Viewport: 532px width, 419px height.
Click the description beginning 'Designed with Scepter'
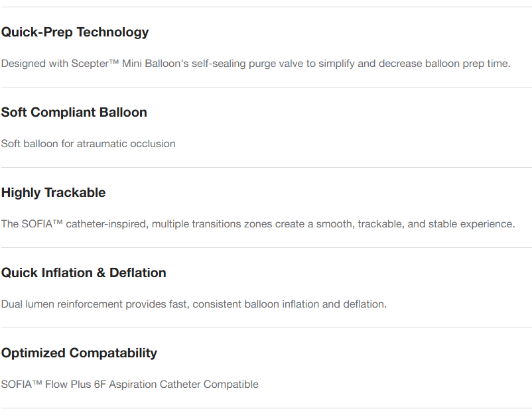click(x=255, y=64)
